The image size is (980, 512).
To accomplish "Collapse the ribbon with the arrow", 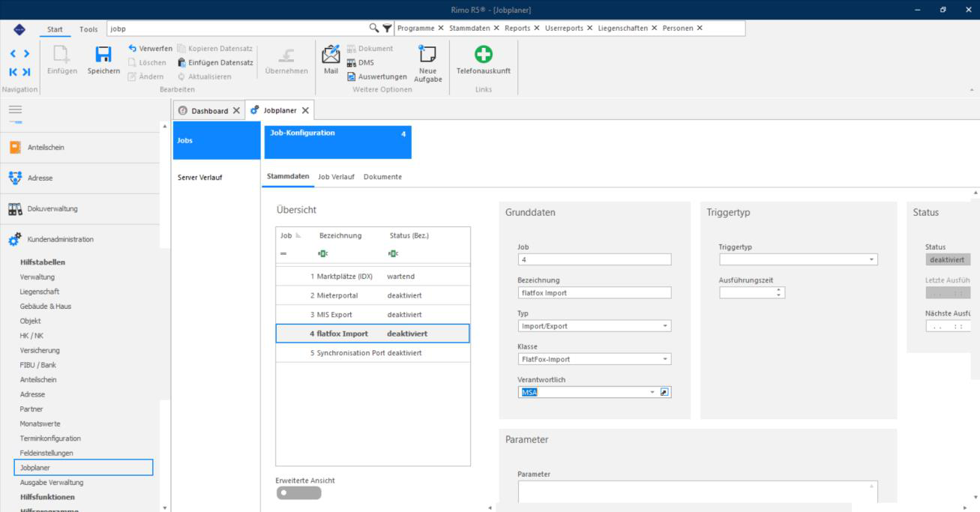I will click(971, 89).
